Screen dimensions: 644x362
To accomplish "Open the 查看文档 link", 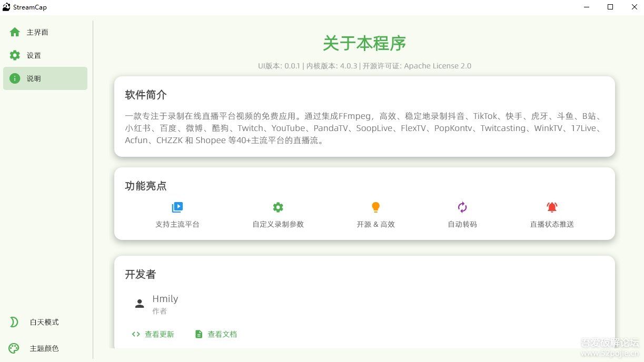I will [x=216, y=334].
